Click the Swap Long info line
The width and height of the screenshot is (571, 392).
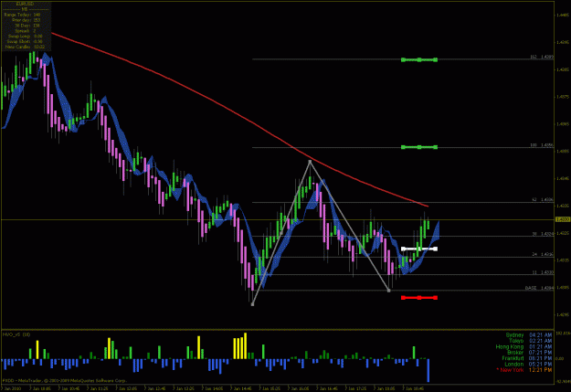coord(26,36)
